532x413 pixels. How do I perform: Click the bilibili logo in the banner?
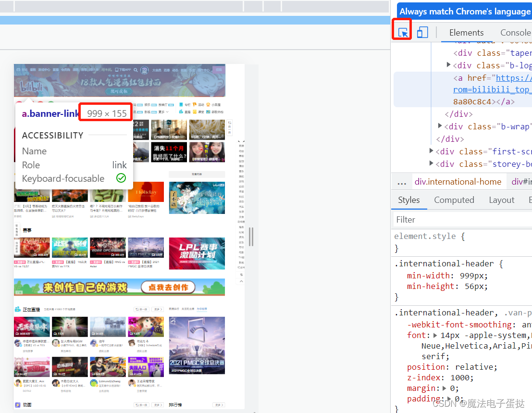point(31,87)
